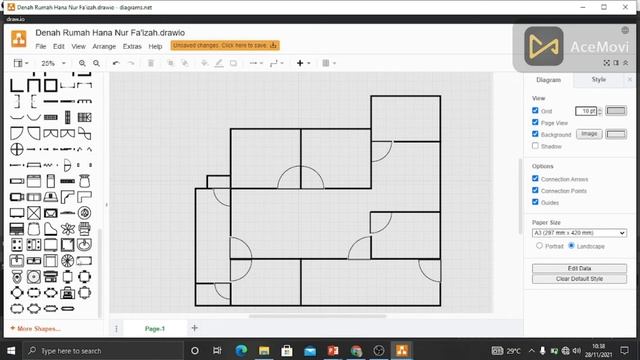Open the More Shapes link
The height and width of the screenshot is (360, 640).
(36, 329)
